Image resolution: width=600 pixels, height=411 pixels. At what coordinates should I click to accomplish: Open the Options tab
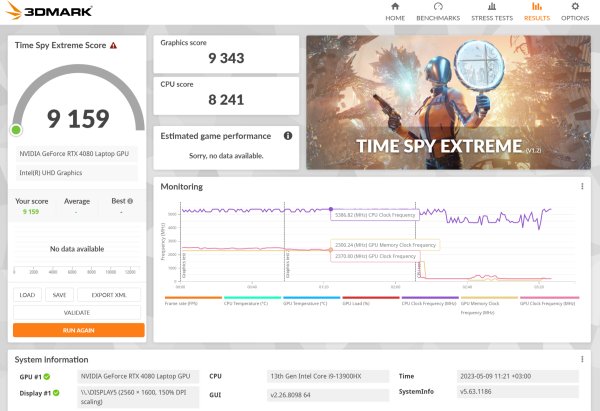[x=575, y=11]
